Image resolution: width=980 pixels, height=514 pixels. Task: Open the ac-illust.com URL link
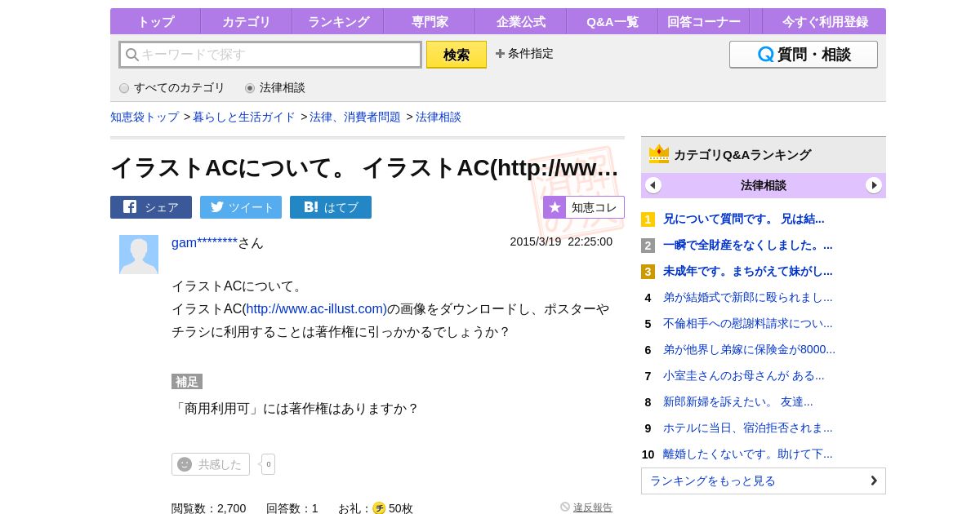tap(317, 308)
